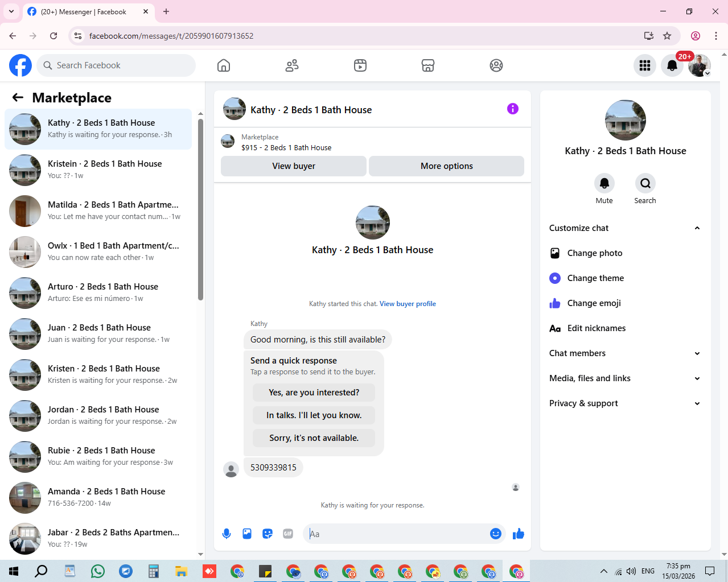Image resolution: width=728 pixels, height=582 pixels.
Task: Expand the Chat members section
Action: tap(625, 353)
